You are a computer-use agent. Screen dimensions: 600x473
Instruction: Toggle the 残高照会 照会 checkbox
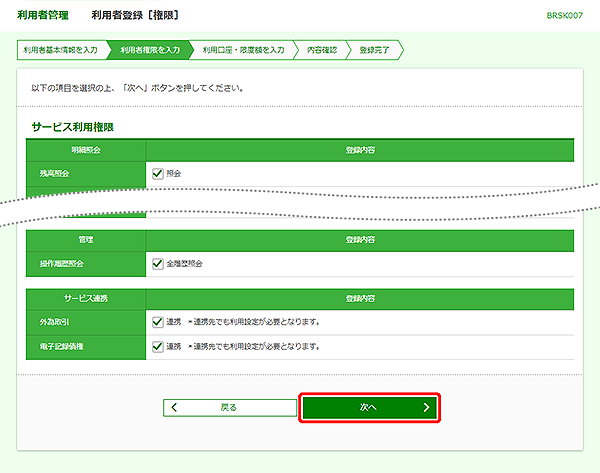[158, 174]
